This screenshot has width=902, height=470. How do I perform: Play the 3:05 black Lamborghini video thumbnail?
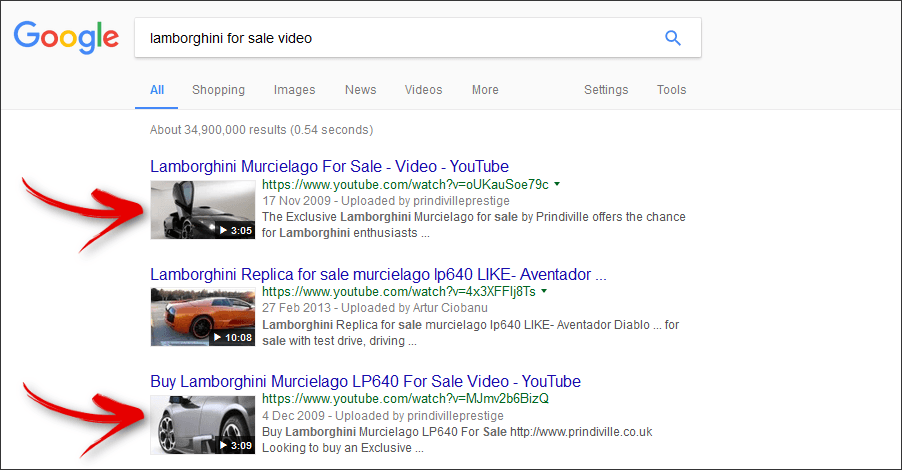coord(202,209)
